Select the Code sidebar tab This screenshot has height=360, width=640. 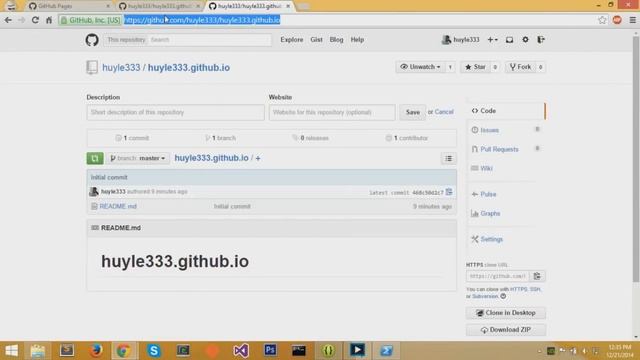click(x=506, y=111)
